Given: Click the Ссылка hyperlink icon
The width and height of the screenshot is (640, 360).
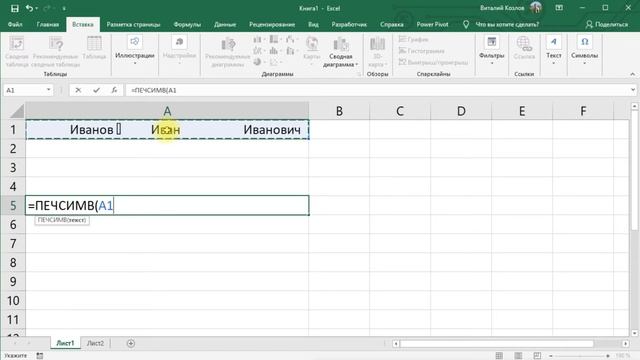Looking at the screenshot, I should click(x=524, y=48).
